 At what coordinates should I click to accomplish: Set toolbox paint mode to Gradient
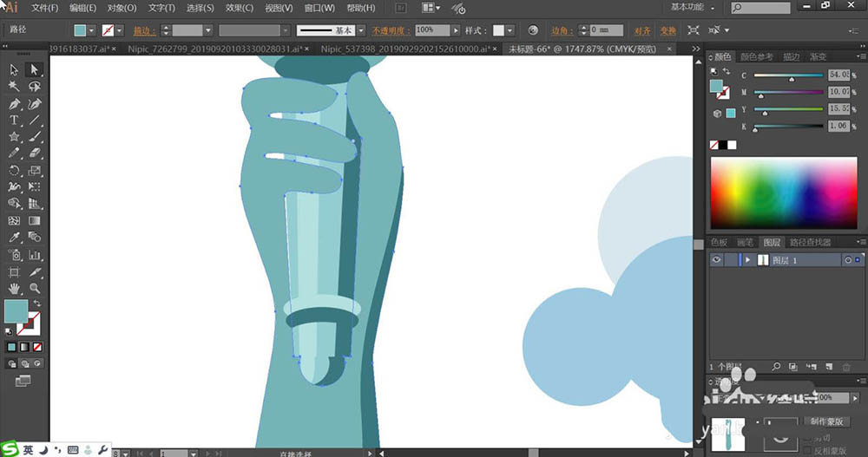(x=24, y=347)
